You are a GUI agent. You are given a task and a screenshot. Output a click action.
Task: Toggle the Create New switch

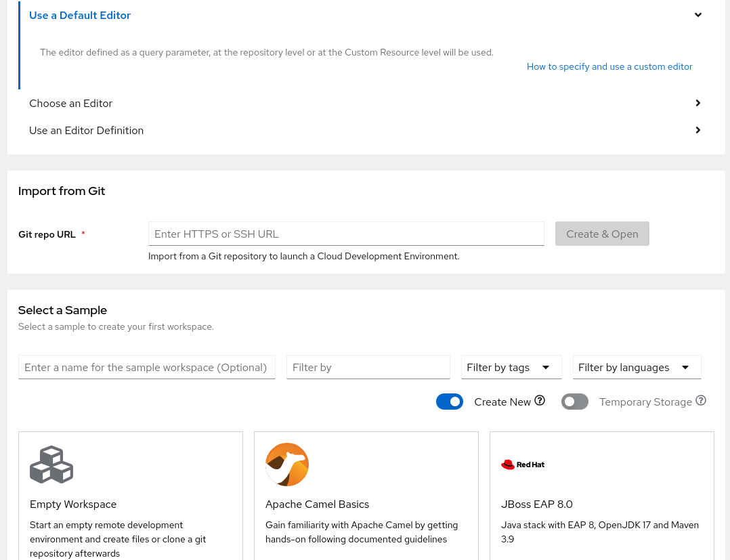click(x=450, y=402)
